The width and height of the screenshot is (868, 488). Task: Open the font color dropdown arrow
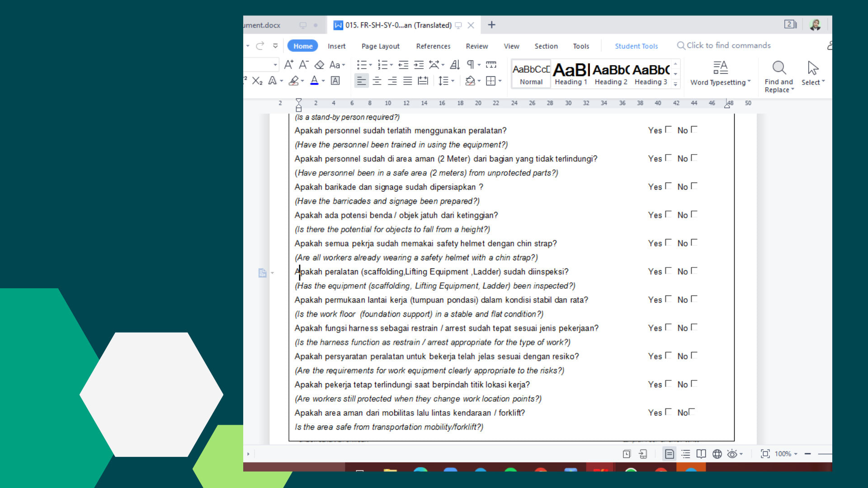(323, 81)
